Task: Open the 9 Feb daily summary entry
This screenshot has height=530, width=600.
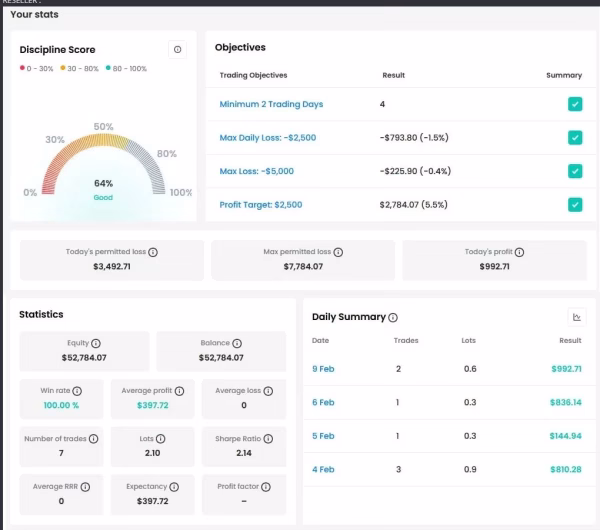Action: [x=323, y=369]
